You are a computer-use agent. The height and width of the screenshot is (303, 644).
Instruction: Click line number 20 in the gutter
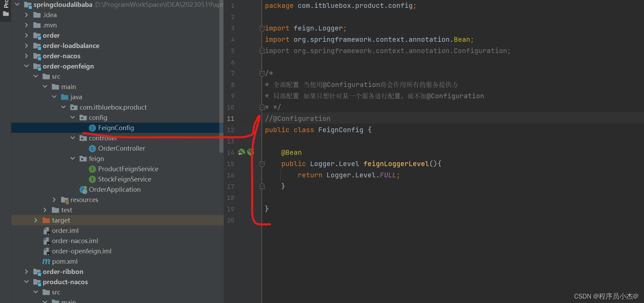[x=231, y=220]
